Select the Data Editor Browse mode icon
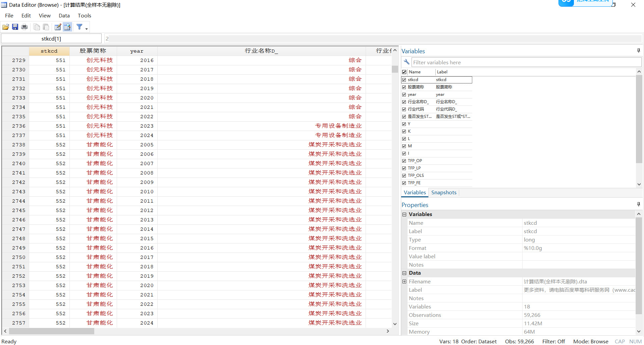This screenshot has width=644, height=345. 67,27
